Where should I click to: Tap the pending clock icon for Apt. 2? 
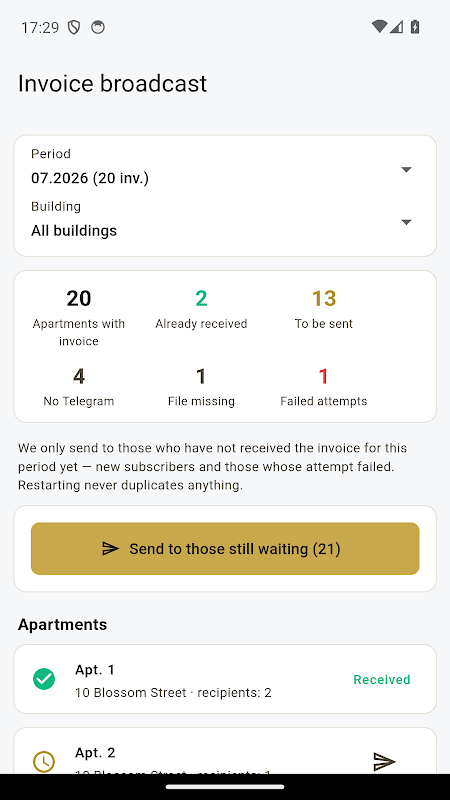(x=44, y=762)
